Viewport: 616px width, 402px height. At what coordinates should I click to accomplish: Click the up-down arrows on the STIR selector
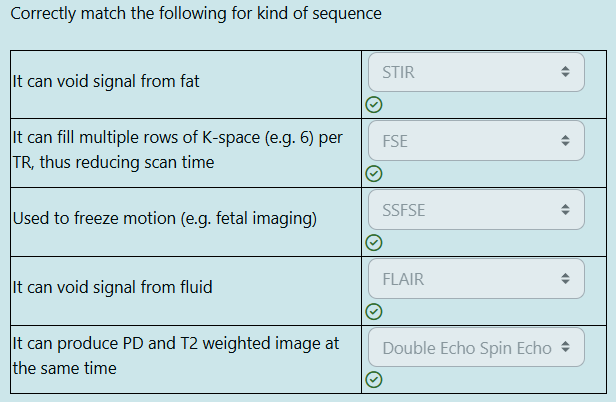[565, 72]
